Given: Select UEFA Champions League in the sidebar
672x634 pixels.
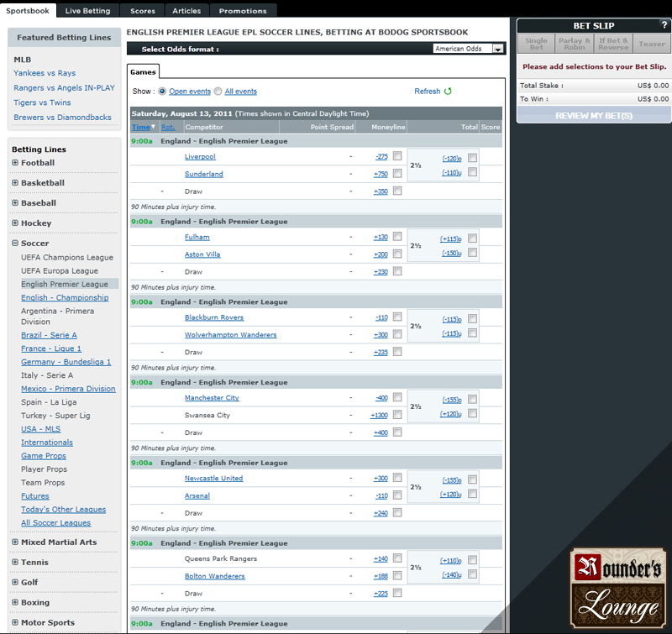Looking at the screenshot, I should (x=67, y=258).
